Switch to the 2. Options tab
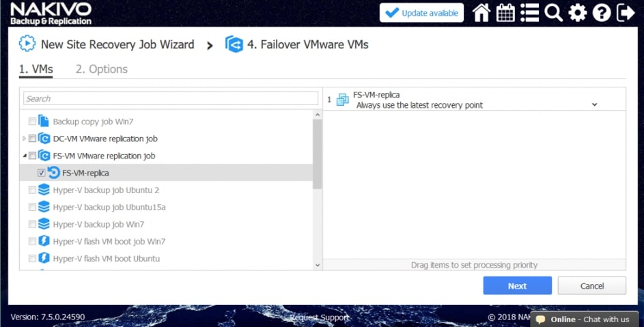 tap(102, 69)
